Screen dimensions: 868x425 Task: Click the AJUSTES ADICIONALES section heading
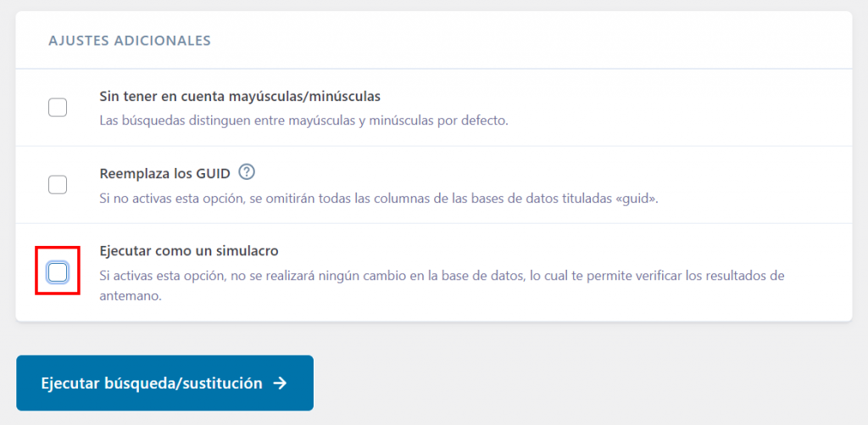[130, 40]
